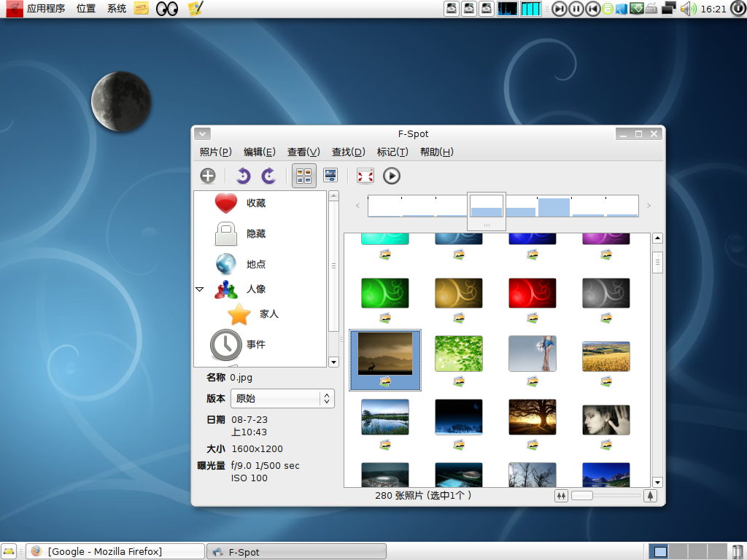Screen dimensions: 747x560
Task: Open the 查找(D) menu
Action: tap(348, 152)
